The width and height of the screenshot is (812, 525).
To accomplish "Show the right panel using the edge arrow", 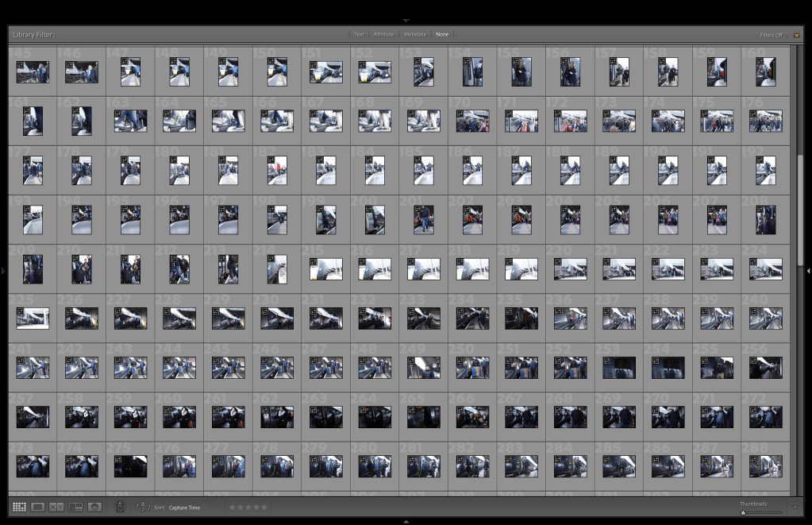I will click(808, 272).
